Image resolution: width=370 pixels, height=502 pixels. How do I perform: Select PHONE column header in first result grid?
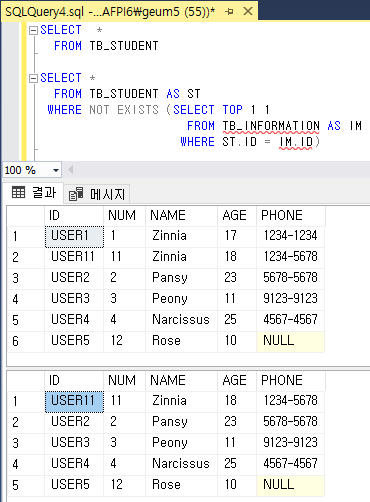click(291, 215)
